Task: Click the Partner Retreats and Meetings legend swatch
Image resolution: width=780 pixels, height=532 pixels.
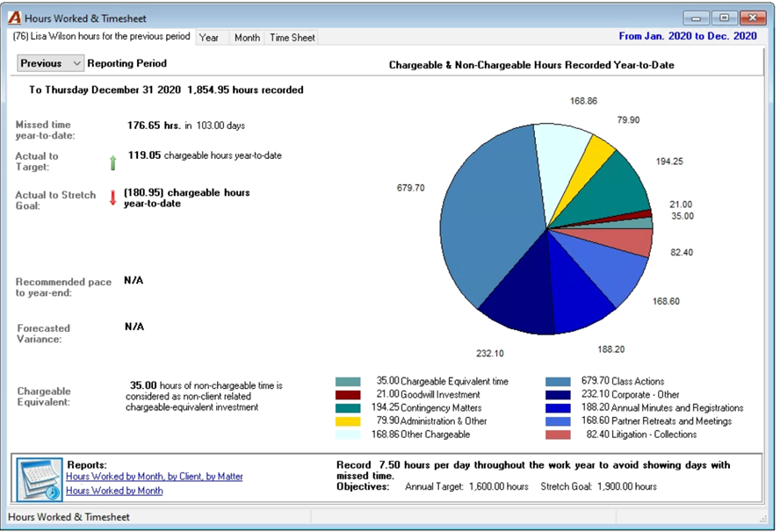Action: coord(558,421)
